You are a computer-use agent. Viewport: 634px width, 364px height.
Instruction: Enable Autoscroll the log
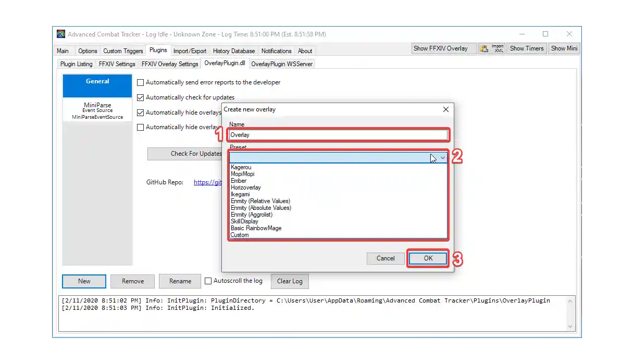point(208,280)
